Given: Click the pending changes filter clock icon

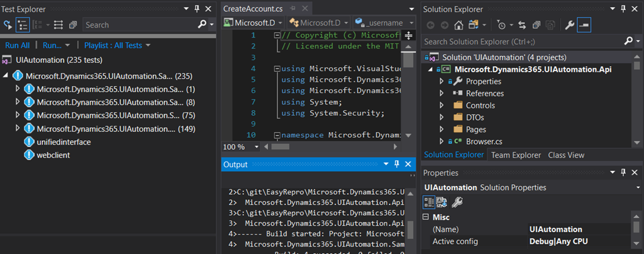Looking at the screenshot, I should click(501, 25).
